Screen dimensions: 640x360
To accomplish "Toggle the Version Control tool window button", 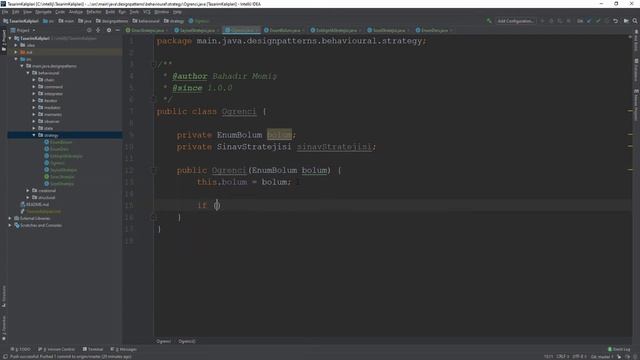I will coord(56,349).
